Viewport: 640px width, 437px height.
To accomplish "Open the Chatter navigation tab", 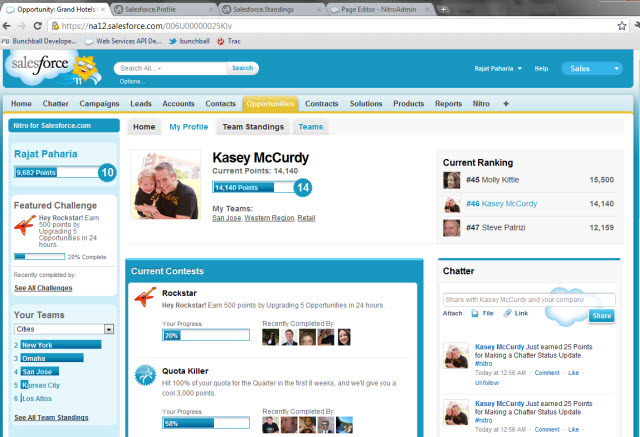I will click(56, 104).
